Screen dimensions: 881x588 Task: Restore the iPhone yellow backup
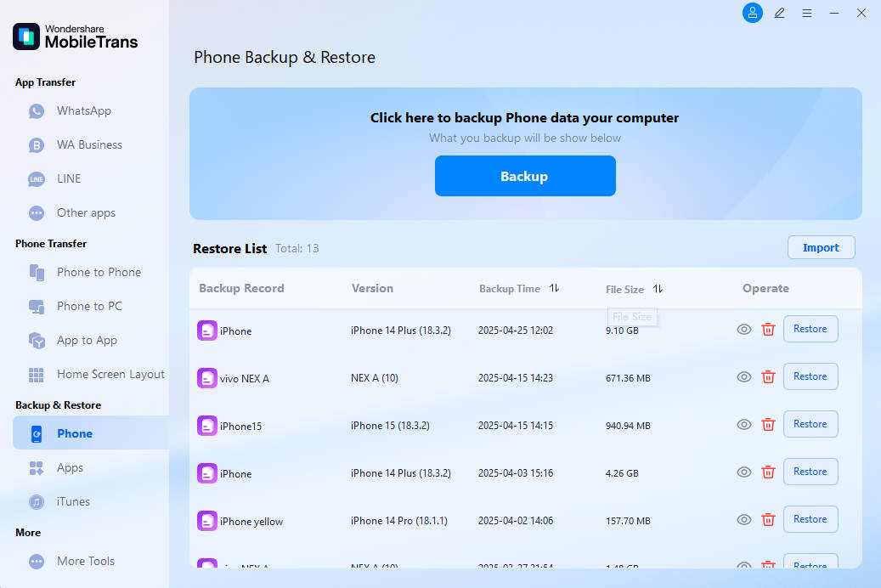point(810,519)
